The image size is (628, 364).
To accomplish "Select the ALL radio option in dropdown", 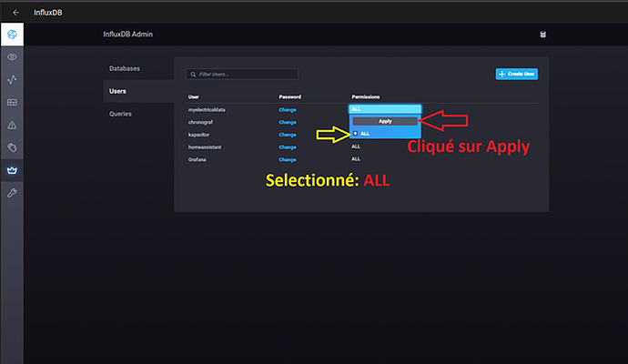I will pyautogui.click(x=355, y=134).
